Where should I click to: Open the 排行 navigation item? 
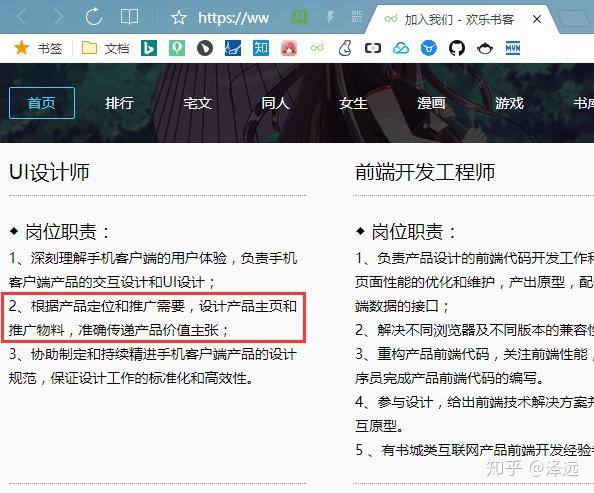pos(119,103)
